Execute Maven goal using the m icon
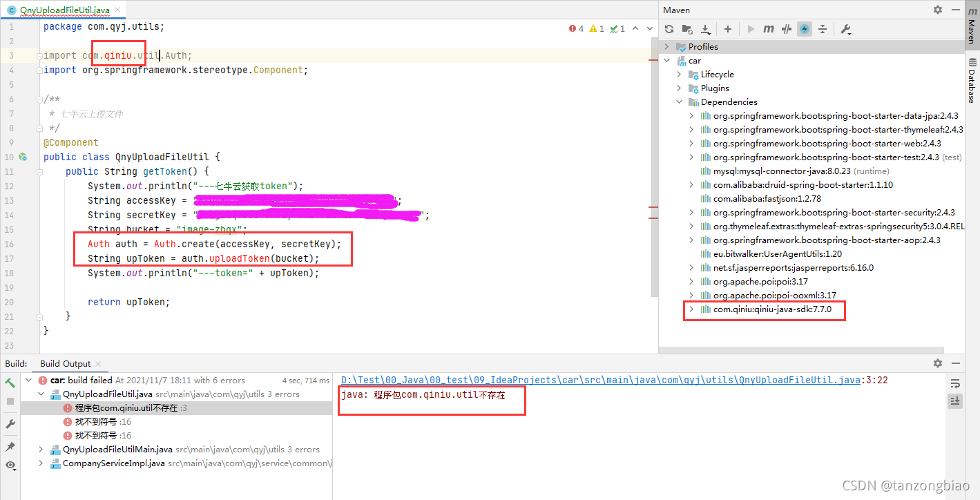Screen dimensions: 980x500 (768, 28)
